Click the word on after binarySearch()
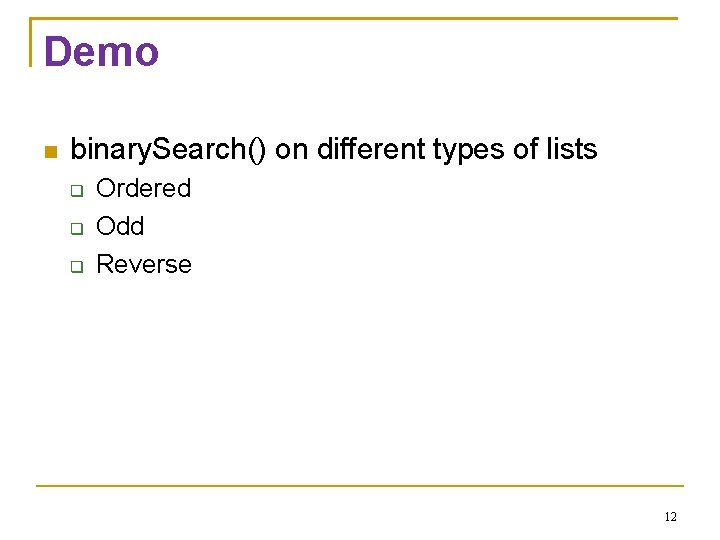 point(291,152)
